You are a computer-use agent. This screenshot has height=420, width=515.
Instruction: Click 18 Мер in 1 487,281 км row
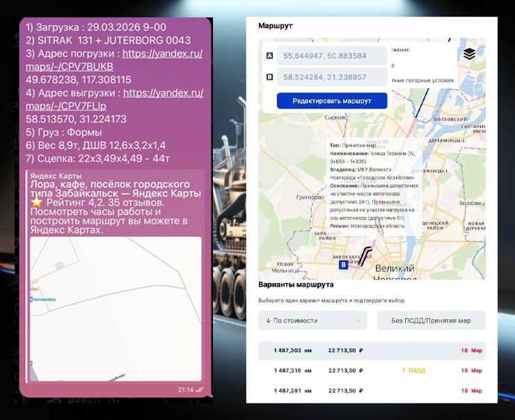pyautogui.click(x=471, y=391)
